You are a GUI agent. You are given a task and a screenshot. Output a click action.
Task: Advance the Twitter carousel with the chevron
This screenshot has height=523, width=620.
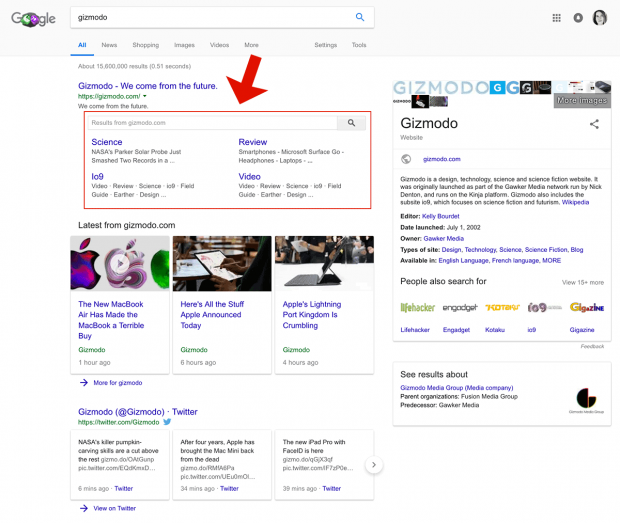coord(374,465)
